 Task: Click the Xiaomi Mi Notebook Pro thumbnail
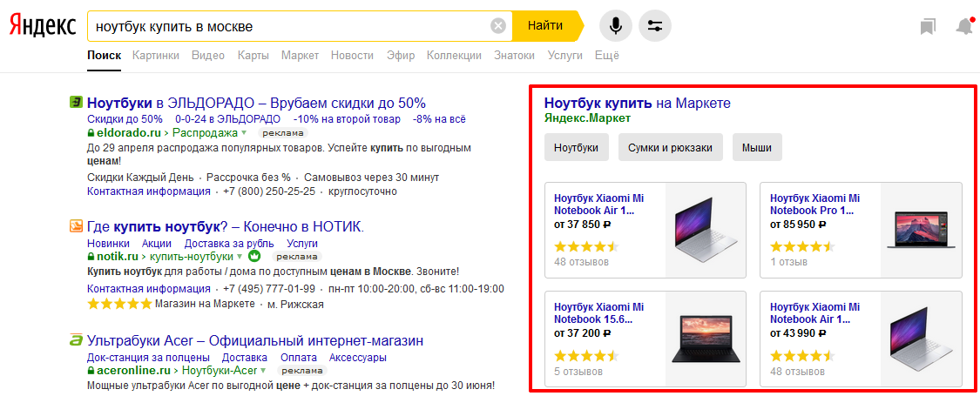921,231
